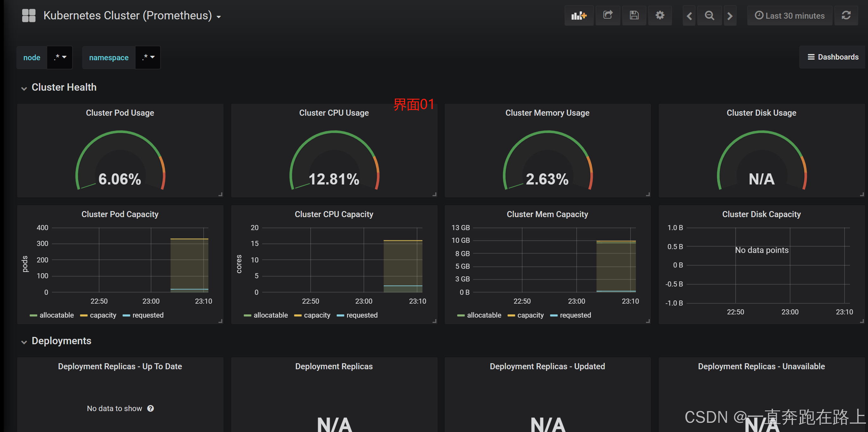
Task: Open Cluster CPU Usage panel title menu
Action: (334, 113)
